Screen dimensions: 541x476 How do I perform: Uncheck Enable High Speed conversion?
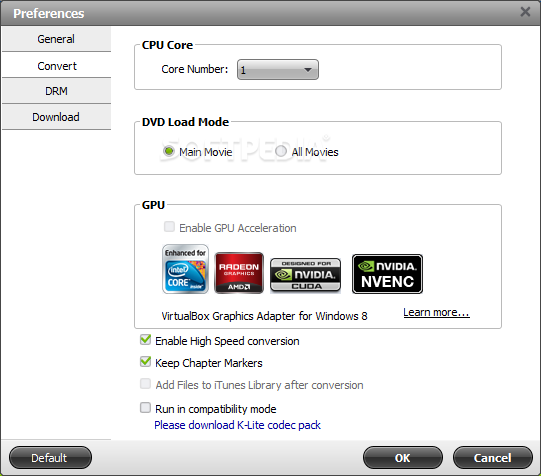[x=145, y=340]
